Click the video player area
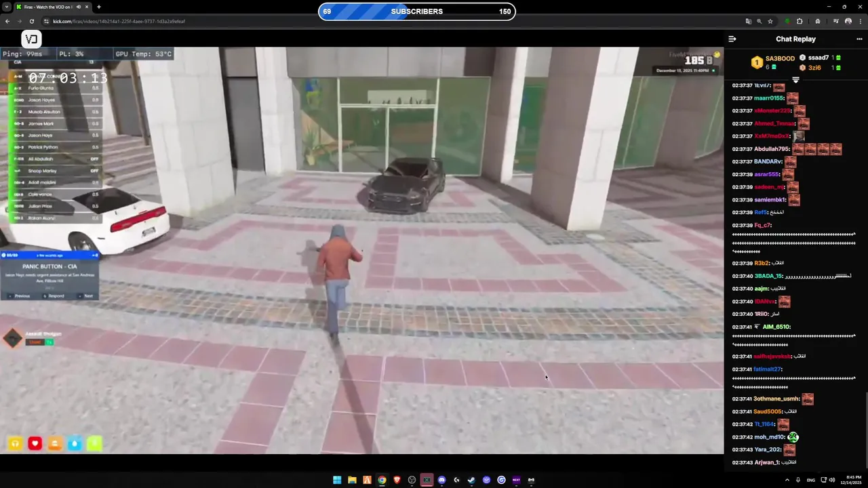This screenshot has width=868, height=488. point(362,251)
